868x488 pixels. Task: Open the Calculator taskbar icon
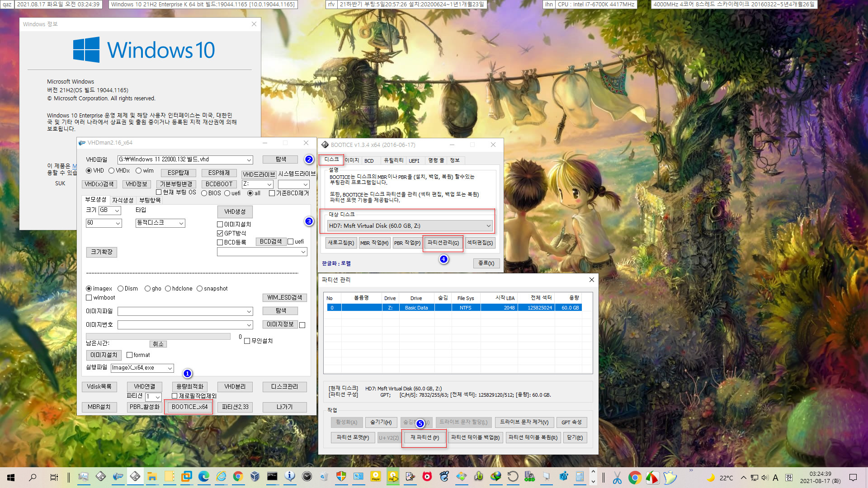(x=580, y=477)
